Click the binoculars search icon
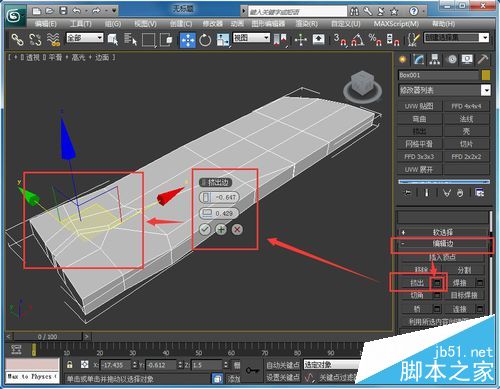 click(x=354, y=12)
